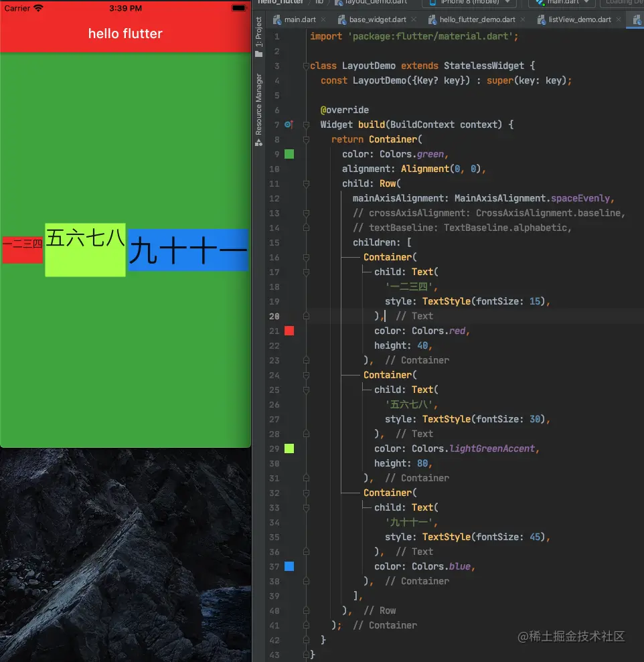Image resolution: width=644 pixels, height=662 pixels.
Task: Open the Resource Manager tool window
Action: pos(259,110)
